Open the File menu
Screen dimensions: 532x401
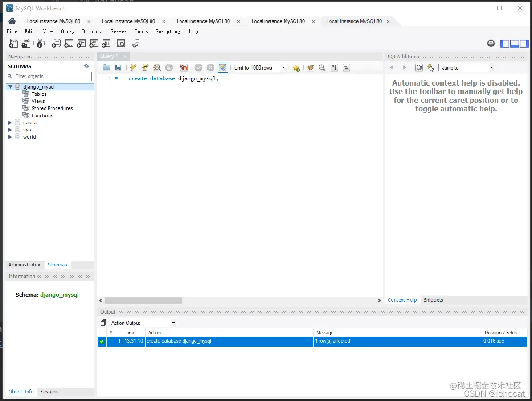(x=12, y=31)
